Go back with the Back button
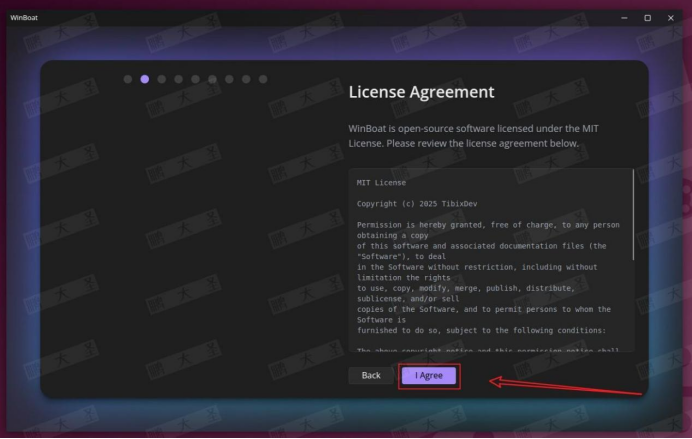This screenshot has height=439, width=692. [370, 375]
